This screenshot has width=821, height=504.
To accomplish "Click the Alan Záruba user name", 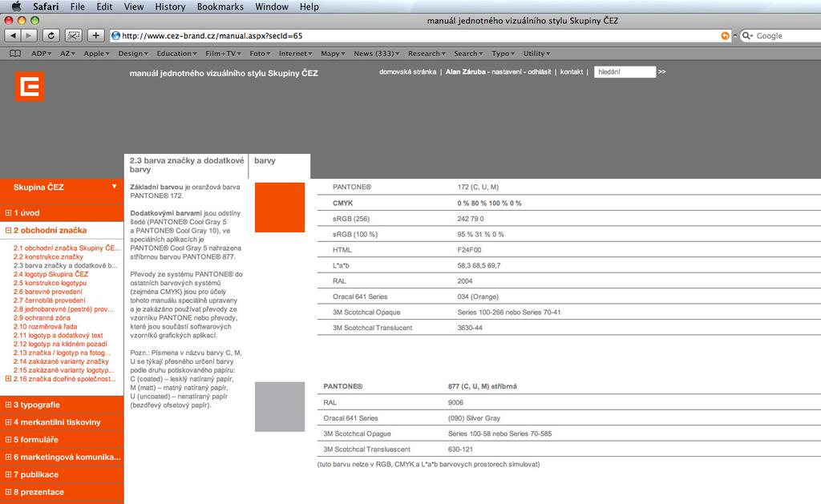I will point(466,71).
